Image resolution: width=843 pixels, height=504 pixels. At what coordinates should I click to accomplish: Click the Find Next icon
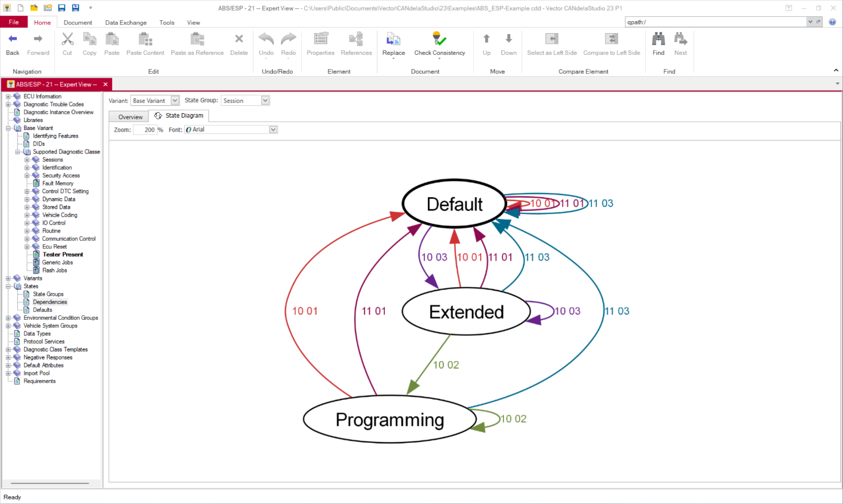click(681, 39)
